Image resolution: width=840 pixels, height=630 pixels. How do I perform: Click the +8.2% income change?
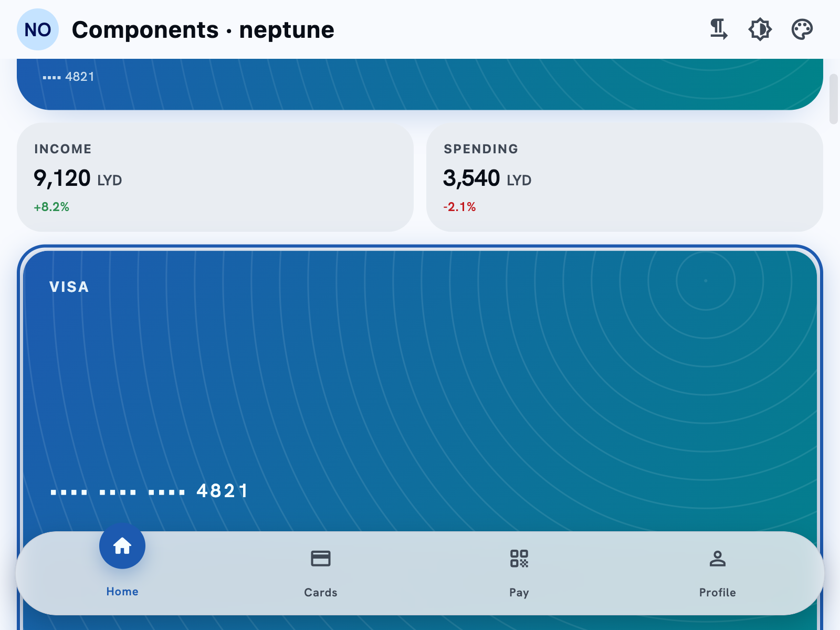click(51, 207)
